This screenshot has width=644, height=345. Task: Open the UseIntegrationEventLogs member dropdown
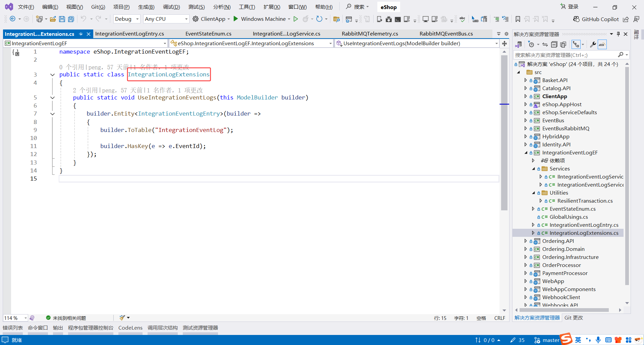coord(417,44)
